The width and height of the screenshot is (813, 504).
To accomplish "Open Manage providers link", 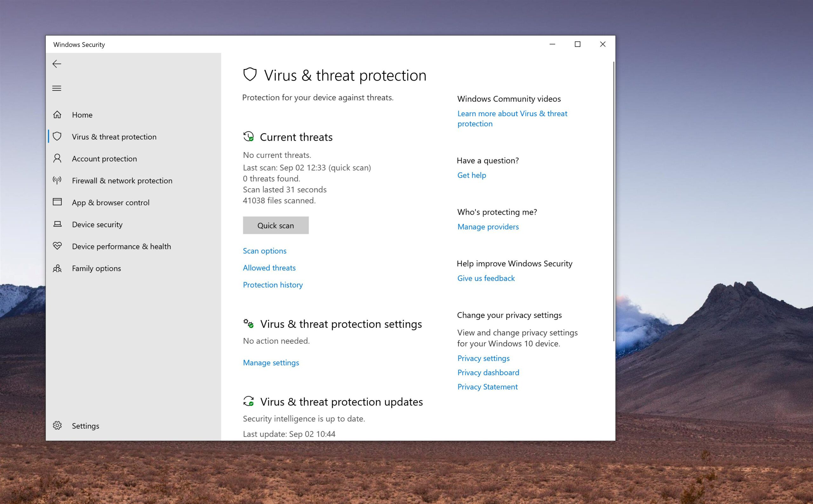I will point(488,227).
